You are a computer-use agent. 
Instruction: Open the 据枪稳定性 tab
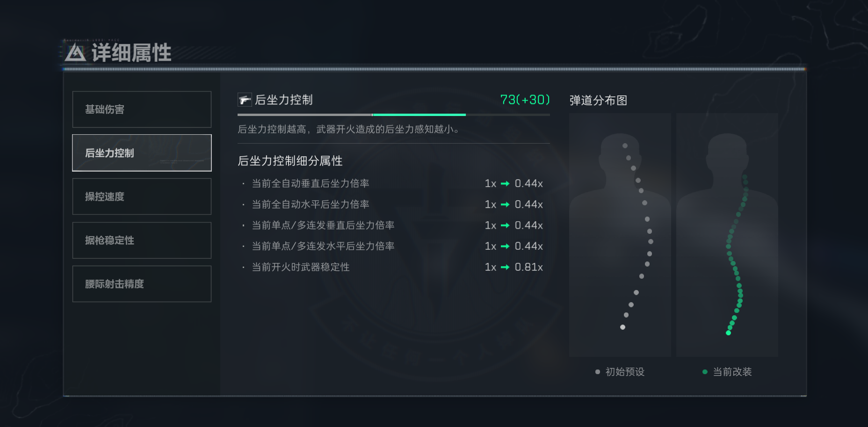click(x=142, y=240)
